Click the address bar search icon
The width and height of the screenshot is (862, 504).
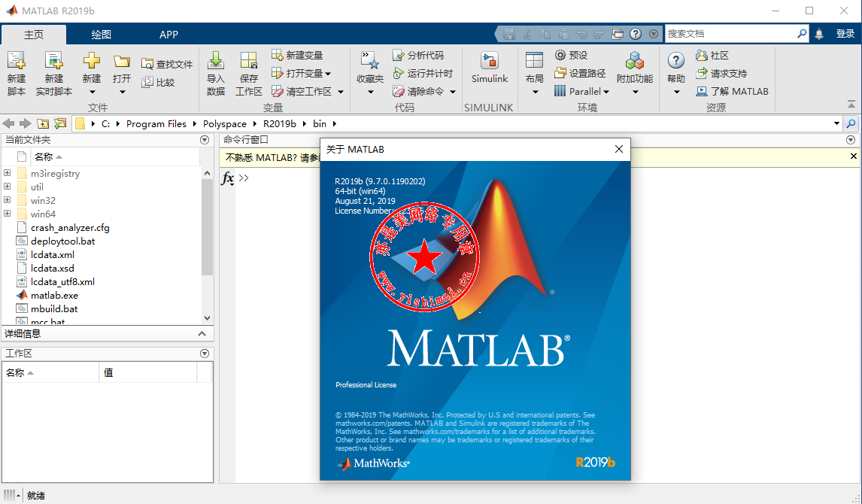(x=851, y=123)
